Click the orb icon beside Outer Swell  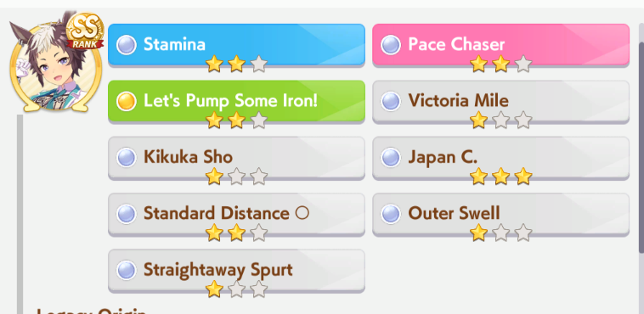tap(391, 214)
